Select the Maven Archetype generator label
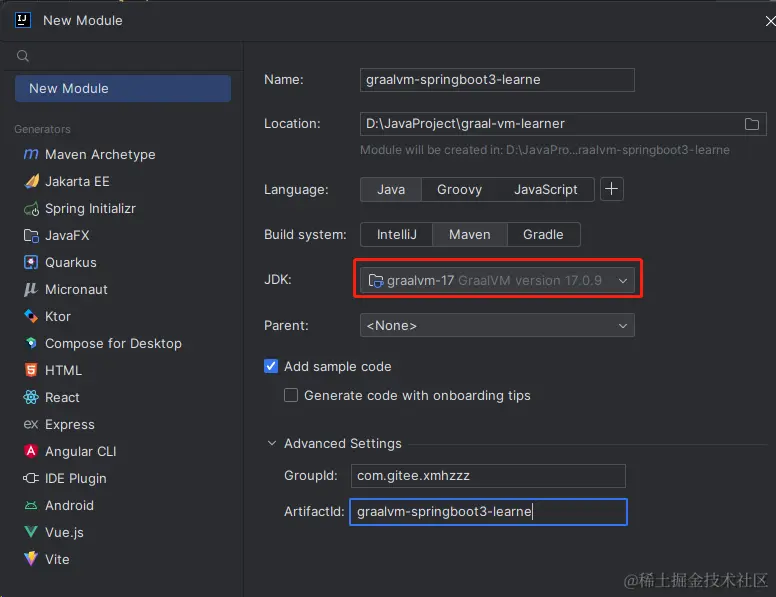 pyautogui.click(x=100, y=154)
